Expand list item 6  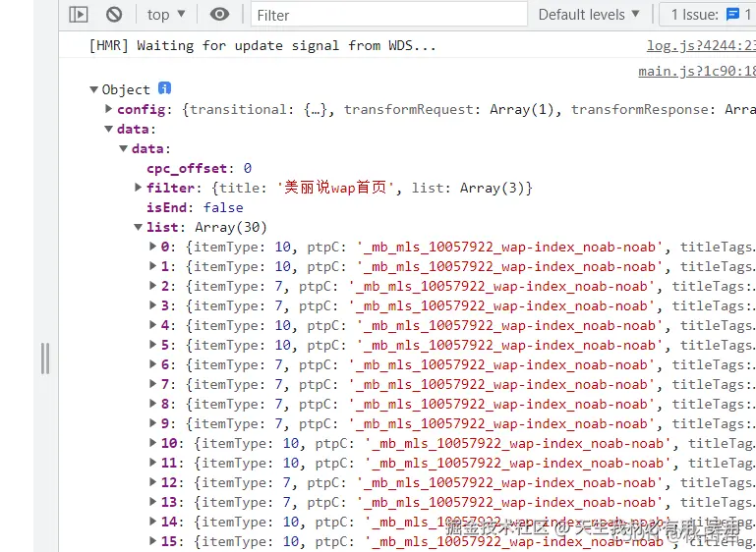(152, 364)
